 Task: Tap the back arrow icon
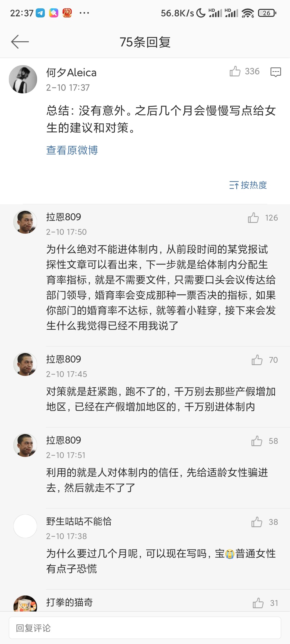(20, 42)
